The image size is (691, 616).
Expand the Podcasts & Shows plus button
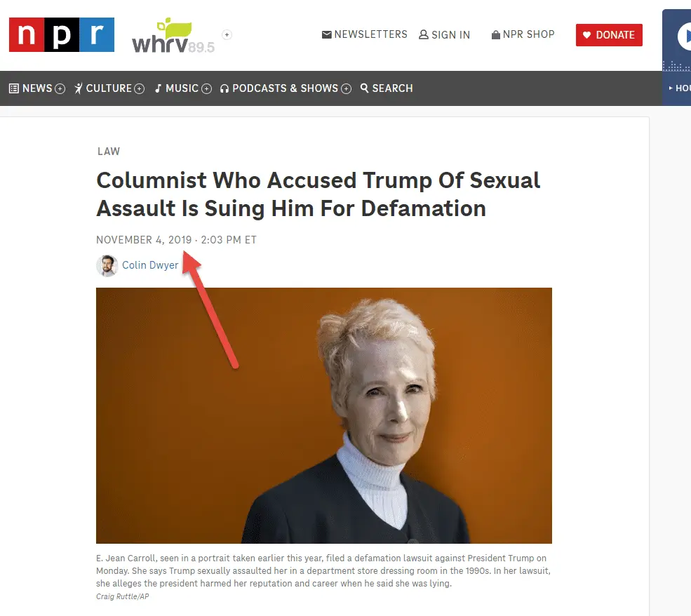347,88
